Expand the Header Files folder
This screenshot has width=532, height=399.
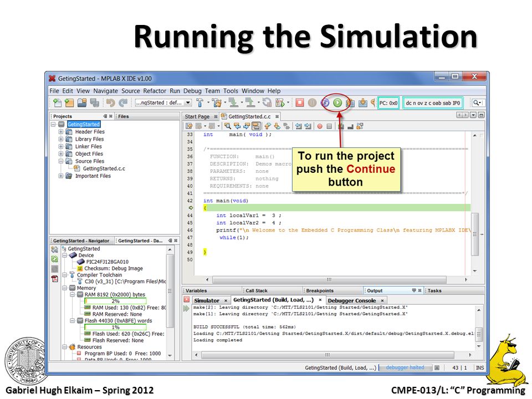(x=61, y=132)
